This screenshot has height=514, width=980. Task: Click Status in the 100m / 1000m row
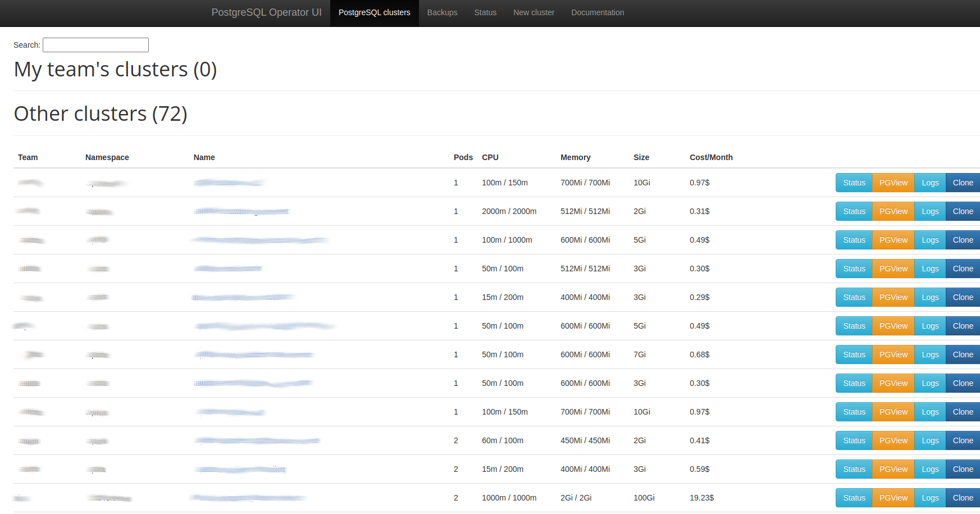tap(854, 240)
